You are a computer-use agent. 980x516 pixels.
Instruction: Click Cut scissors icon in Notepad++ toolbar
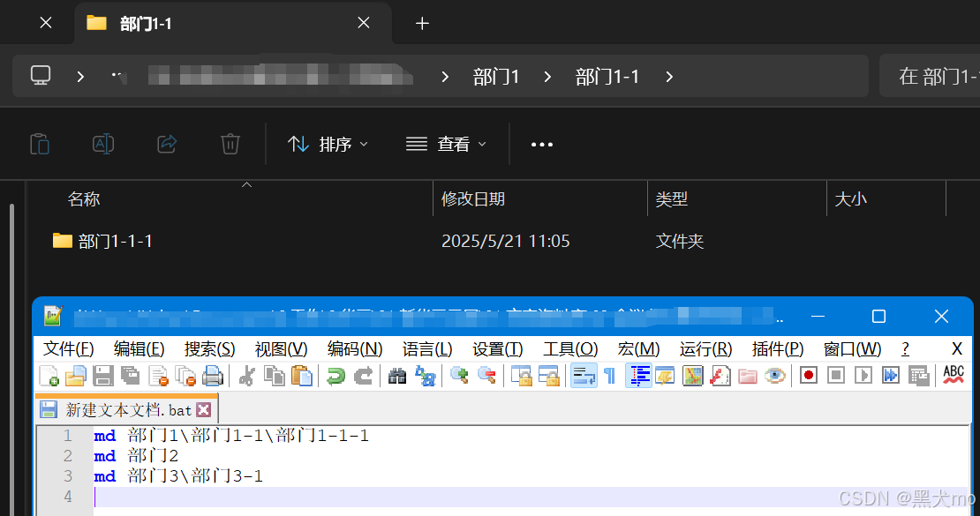(x=247, y=376)
